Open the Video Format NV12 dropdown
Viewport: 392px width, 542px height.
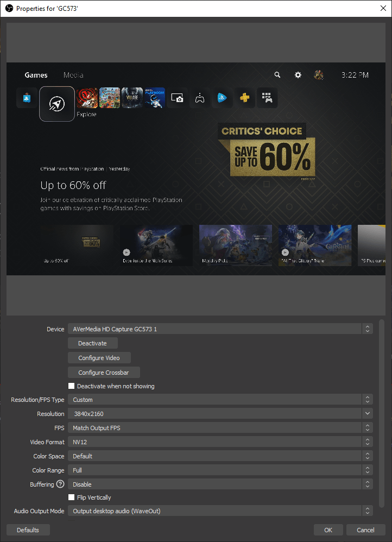pyautogui.click(x=220, y=442)
